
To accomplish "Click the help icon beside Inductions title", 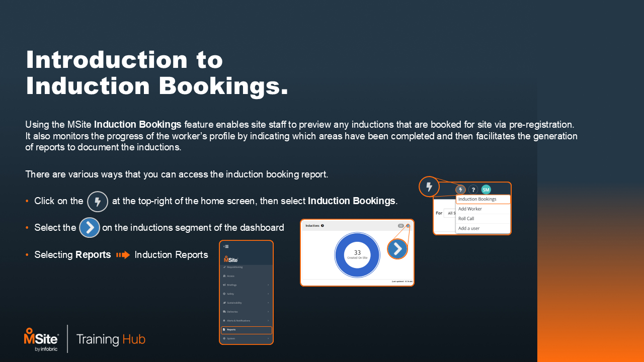I will point(323,226).
